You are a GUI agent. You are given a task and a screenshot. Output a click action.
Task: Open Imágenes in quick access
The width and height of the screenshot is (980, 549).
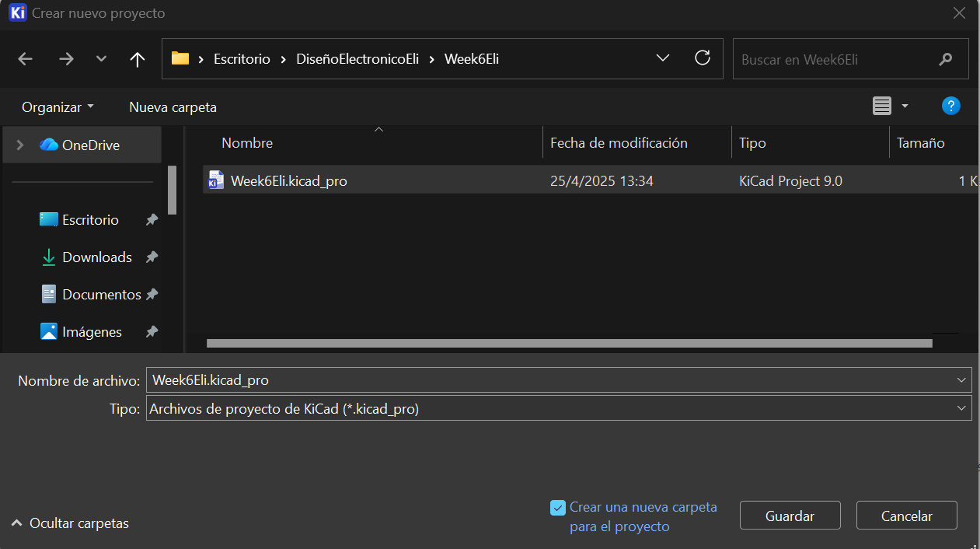92,332
